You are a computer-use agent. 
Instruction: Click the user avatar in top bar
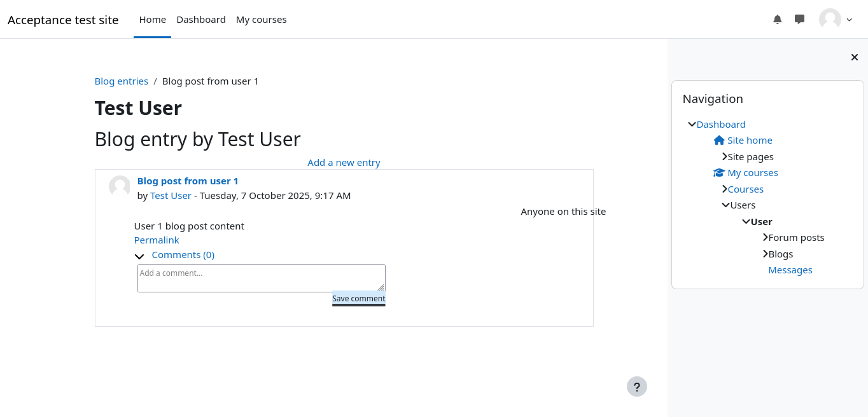[x=830, y=19]
